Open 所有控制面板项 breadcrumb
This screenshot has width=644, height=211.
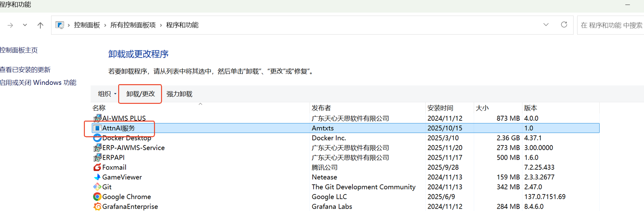coord(133,25)
